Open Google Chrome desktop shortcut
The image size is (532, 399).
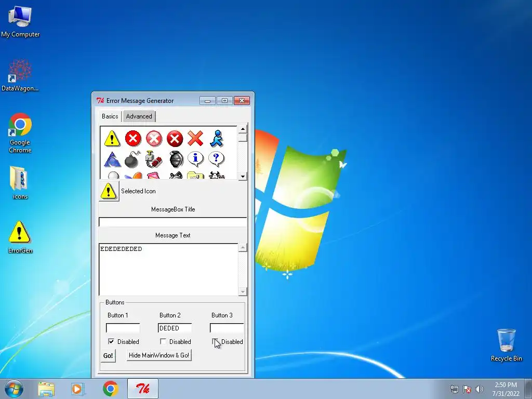[20, 133]
